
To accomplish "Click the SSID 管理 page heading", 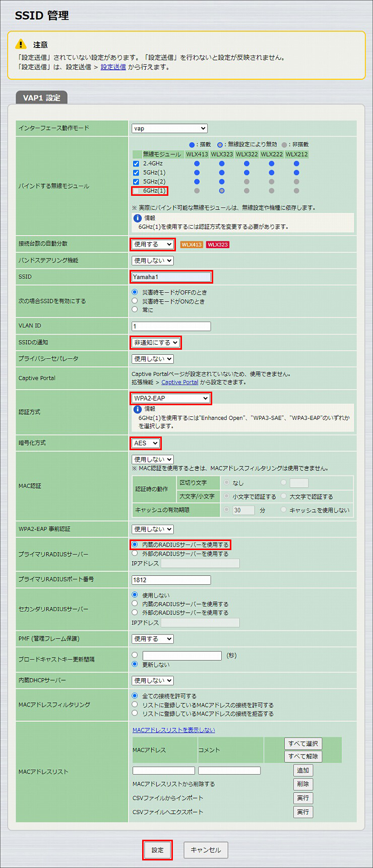I will click(x=42, y=16).
